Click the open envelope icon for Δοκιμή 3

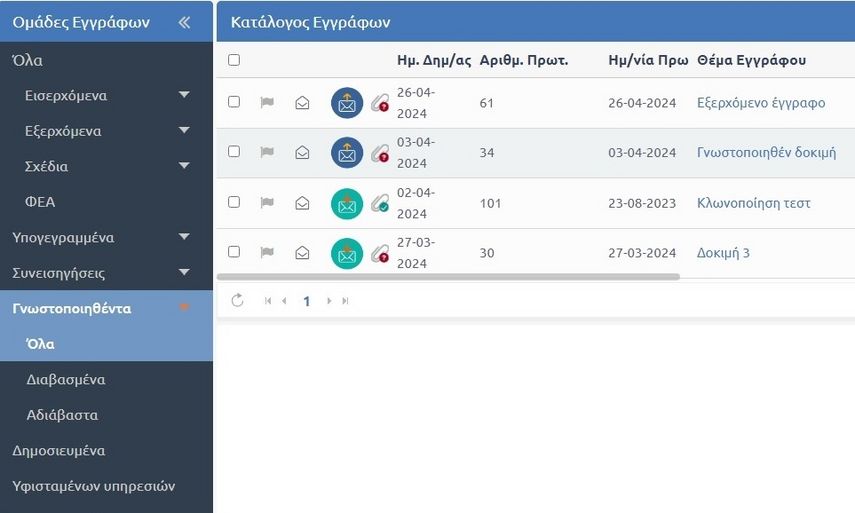tap(302, 253)
